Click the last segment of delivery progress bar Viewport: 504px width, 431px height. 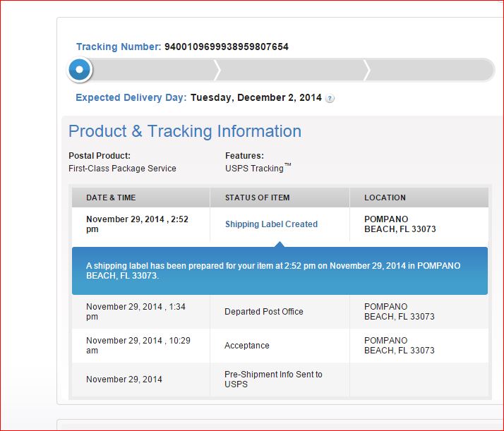point(431,70)
